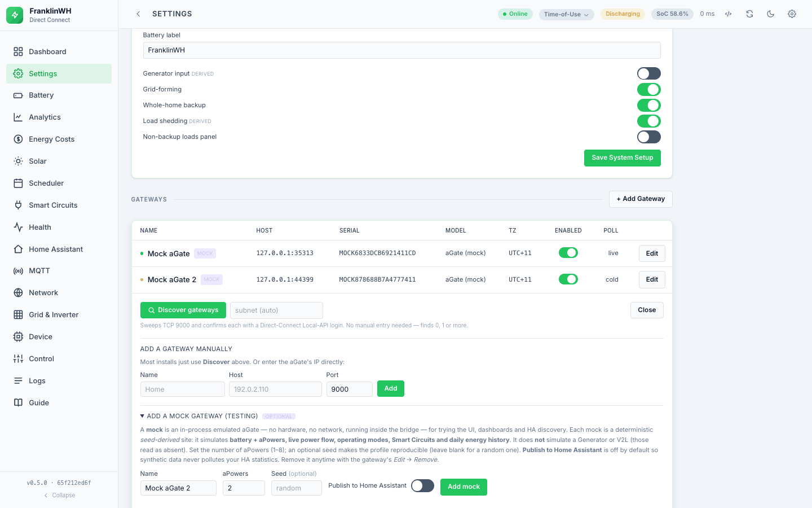Click the Logs lines icon
Image resolution: width=812 pixels, height=508 pixels.
click(x=18, y=380)
